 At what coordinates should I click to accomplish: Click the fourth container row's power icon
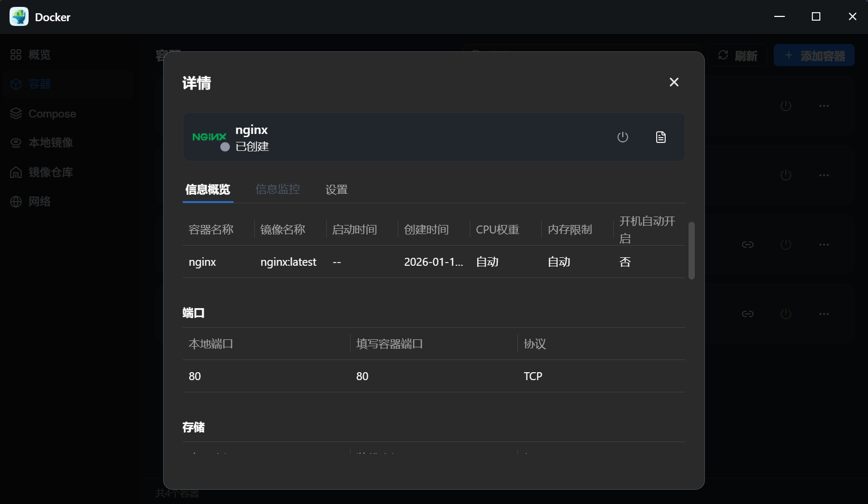[786, 314]
